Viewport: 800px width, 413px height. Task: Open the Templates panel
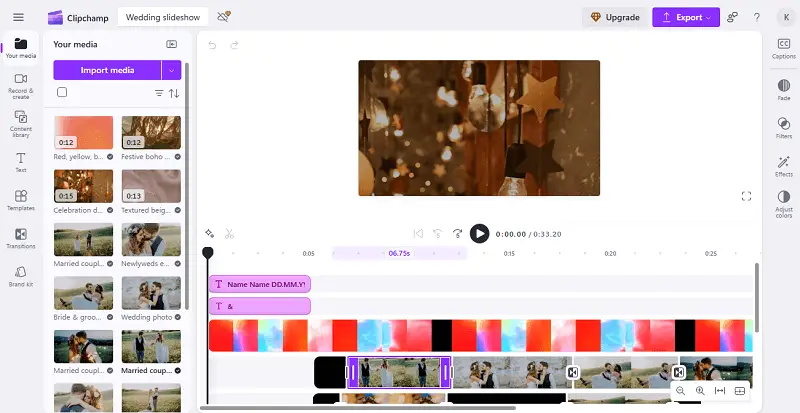pos(20,200)
